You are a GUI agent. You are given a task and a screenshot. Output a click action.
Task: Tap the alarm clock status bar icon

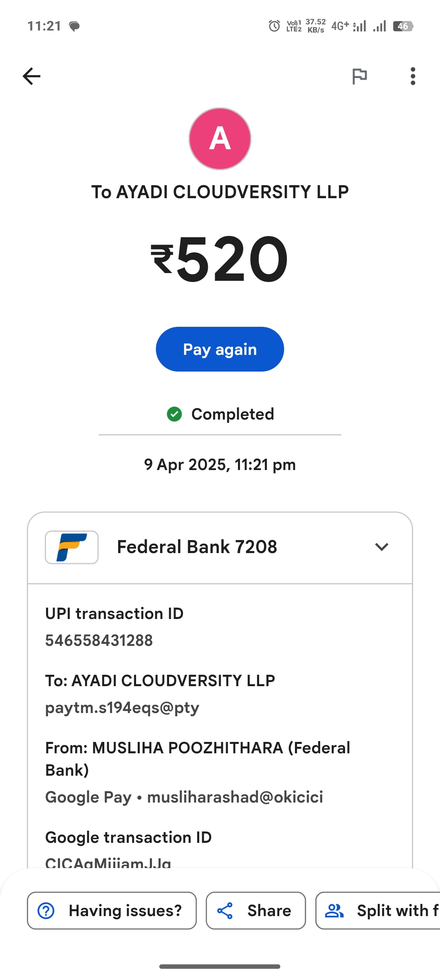[x=274, y=26]
